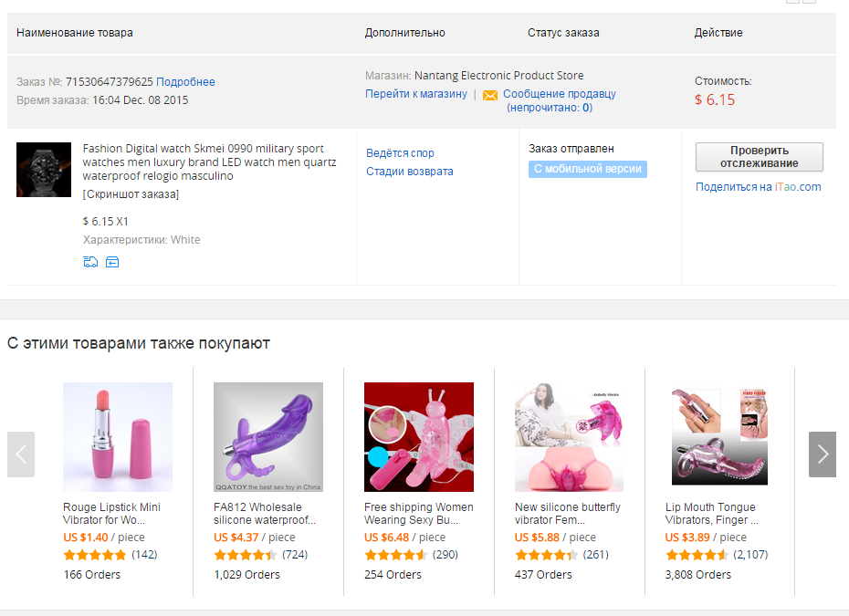View Стадии возврата refund stages
Image resolution: width=849 pixels, height=616 pixels.
point(409,172)
